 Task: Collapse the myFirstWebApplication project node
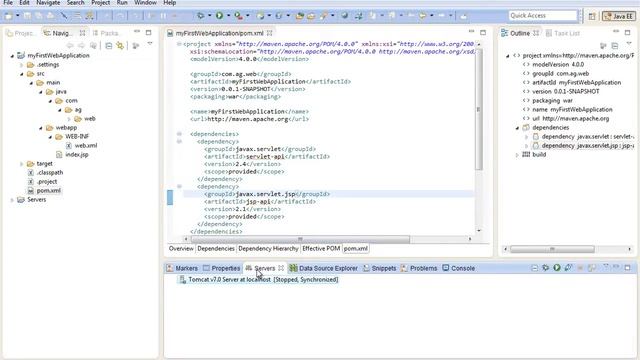point(12,56)
